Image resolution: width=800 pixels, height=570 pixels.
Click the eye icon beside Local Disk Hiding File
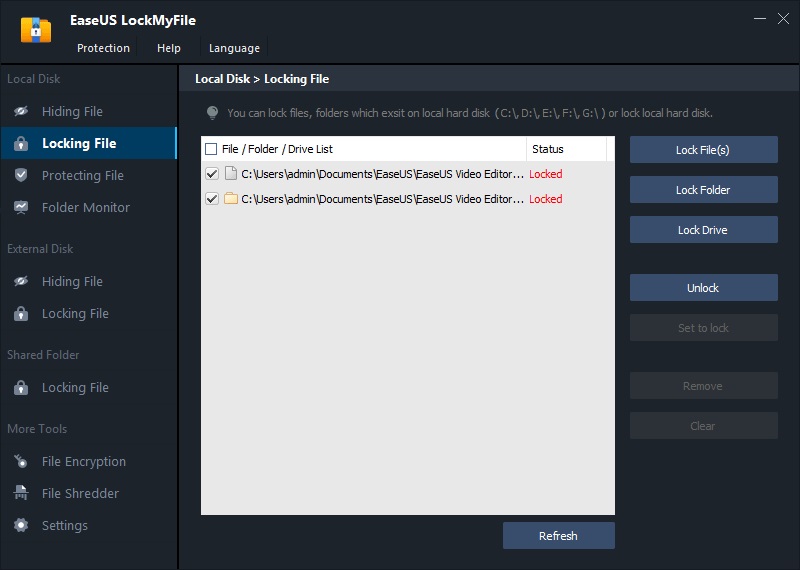21,111
